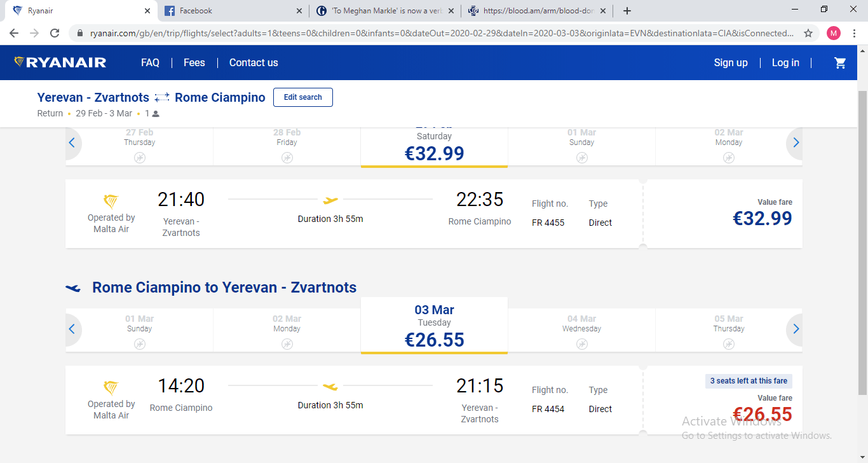Viewport: 868px width, 463px height.
Task: Show earlier outbound dates with left chevron
Action: tap(72, 143)
